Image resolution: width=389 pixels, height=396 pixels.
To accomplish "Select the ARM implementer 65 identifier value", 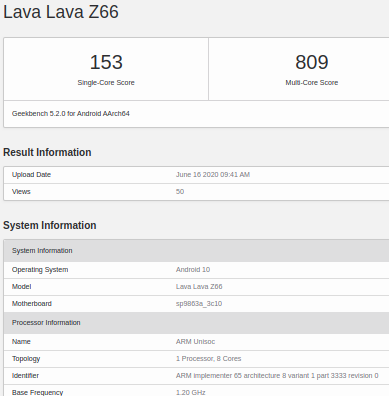I will tap(277, 376).
